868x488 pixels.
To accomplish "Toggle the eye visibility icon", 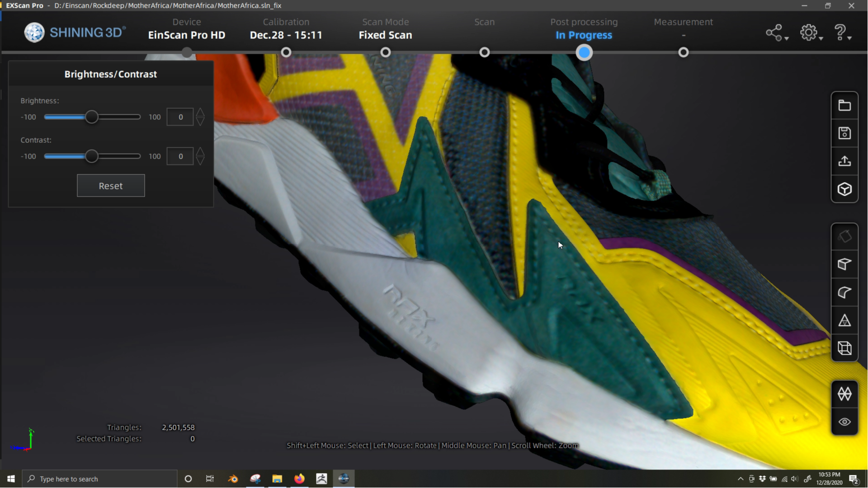I will pyautogui.click(x=844, y=422).
